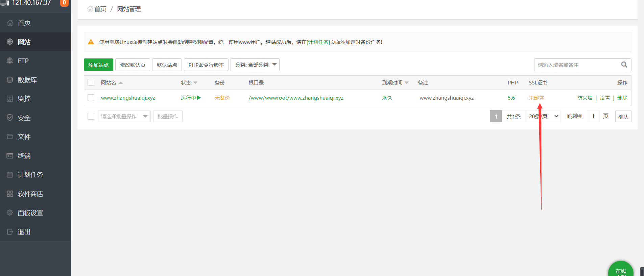Viewport: 644px width, 276px height.
Task: Click the orange notification badge 0
Action: point(64,3)
